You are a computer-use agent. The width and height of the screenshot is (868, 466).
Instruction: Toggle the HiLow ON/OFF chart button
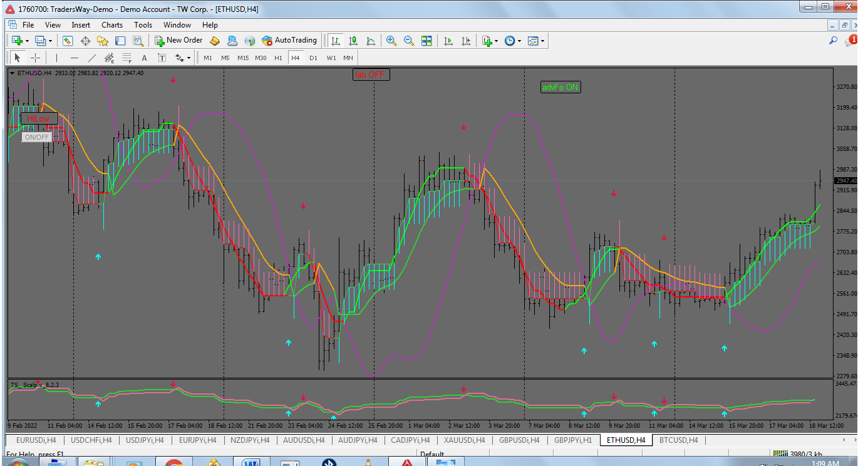click(36, 137)
